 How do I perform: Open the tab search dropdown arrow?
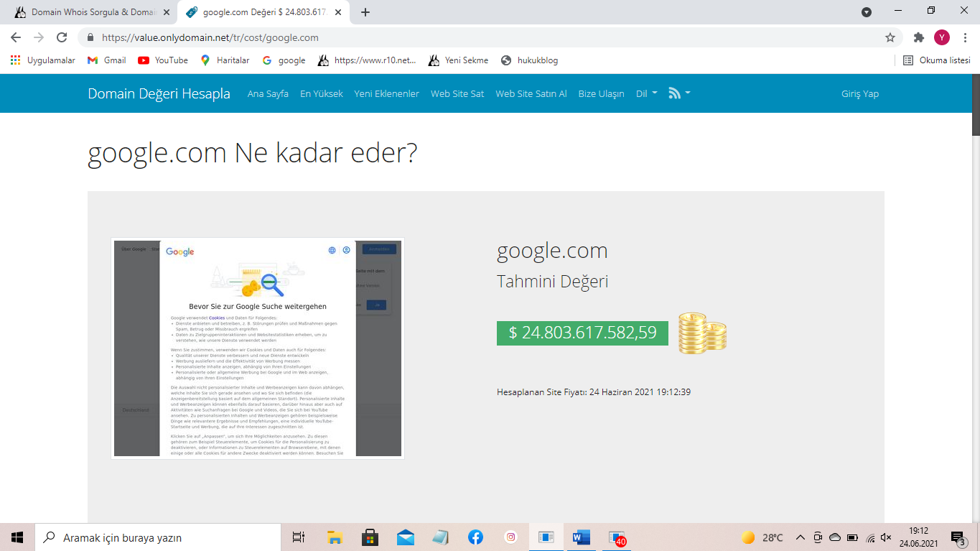(x=867, y=12)
